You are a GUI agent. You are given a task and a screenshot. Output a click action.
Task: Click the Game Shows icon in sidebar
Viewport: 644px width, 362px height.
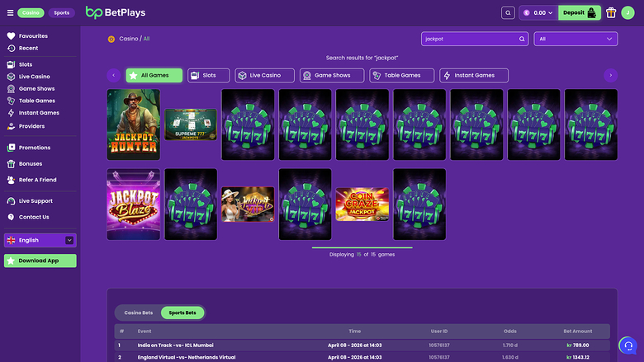pos(11,88)
